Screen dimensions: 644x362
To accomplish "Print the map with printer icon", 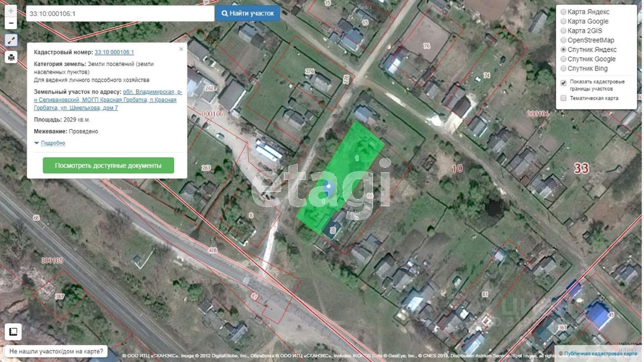I will point(11,57).
